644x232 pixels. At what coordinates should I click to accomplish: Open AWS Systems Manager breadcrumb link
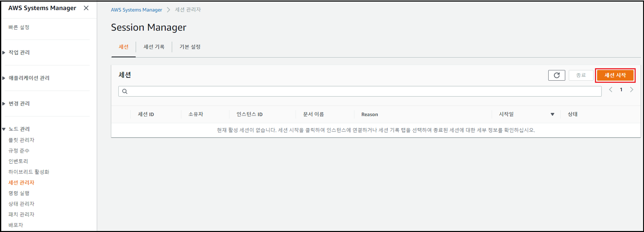[137, 10]
